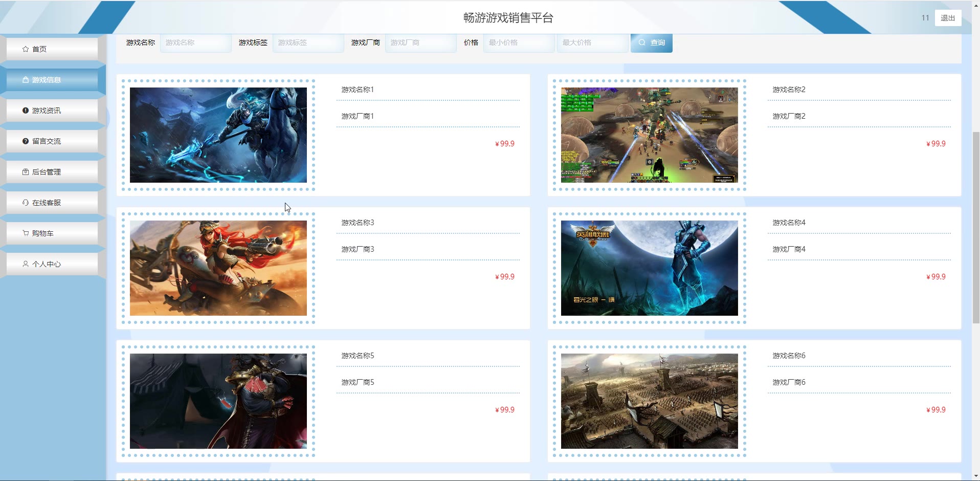Click the 游戏名称4 title
The width and height of the screenshot is (980, 481).
pos(789,223)
